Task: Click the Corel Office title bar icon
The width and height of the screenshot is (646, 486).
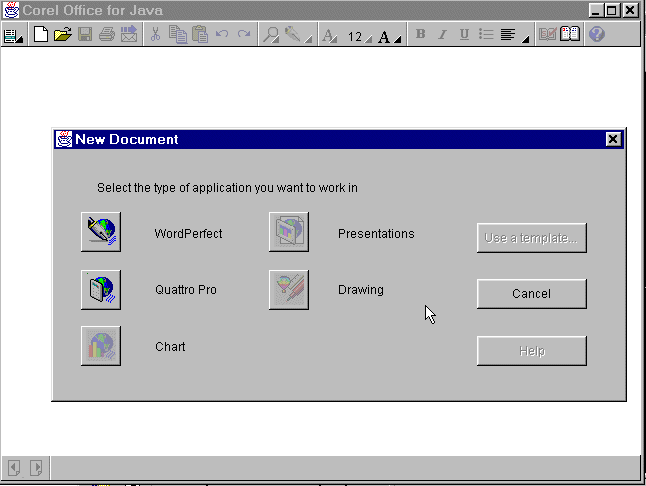Action: click(11, 10)
